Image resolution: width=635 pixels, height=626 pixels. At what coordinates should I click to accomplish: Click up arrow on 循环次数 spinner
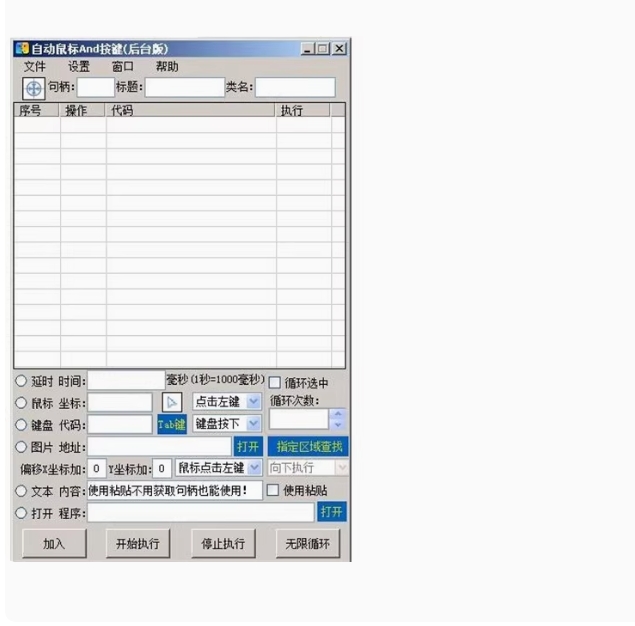pos(337,414)
